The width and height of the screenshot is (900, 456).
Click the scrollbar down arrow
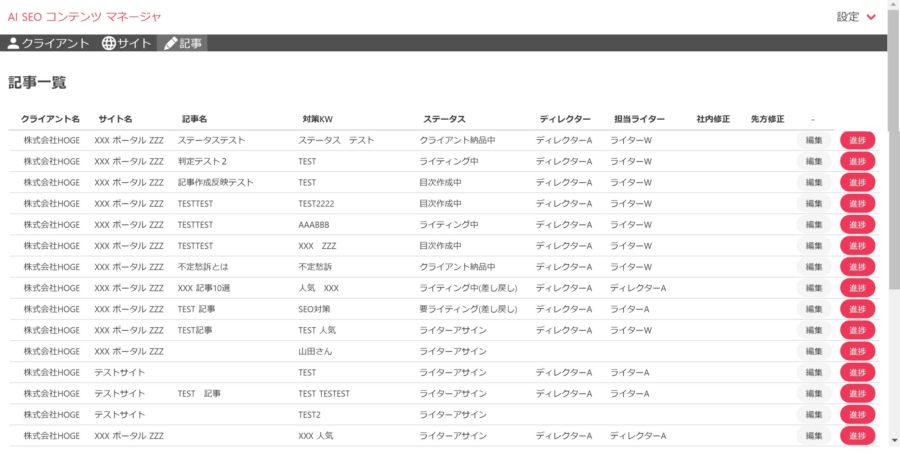893,440
